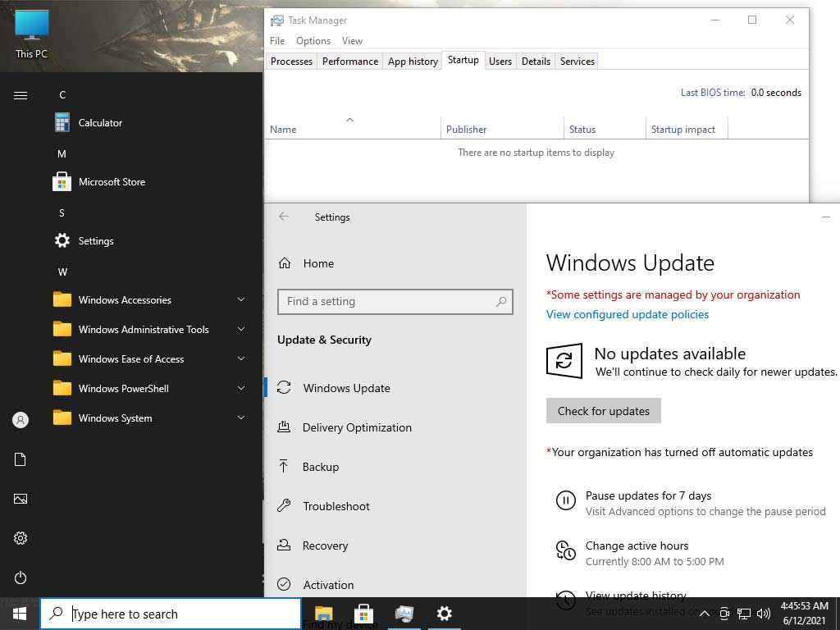Switch to the Details tab
This screenshot has width=840, height=630.
(x=536, y=61)
